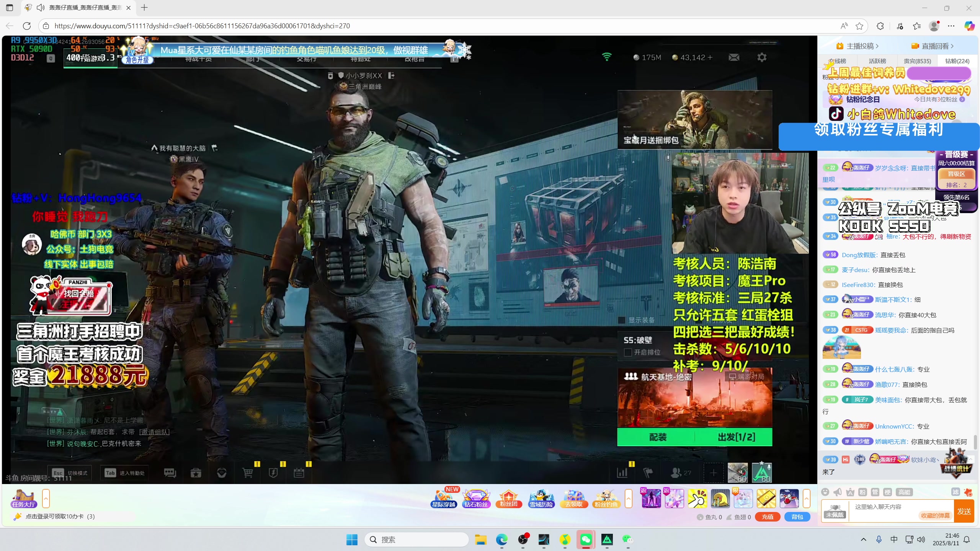Switch to the 贵宾(8535) tab
Screen dimensions: 980x551
[917, 61]
